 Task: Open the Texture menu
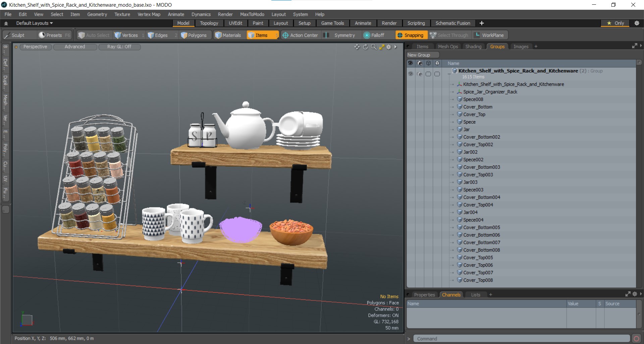point(122,14)
